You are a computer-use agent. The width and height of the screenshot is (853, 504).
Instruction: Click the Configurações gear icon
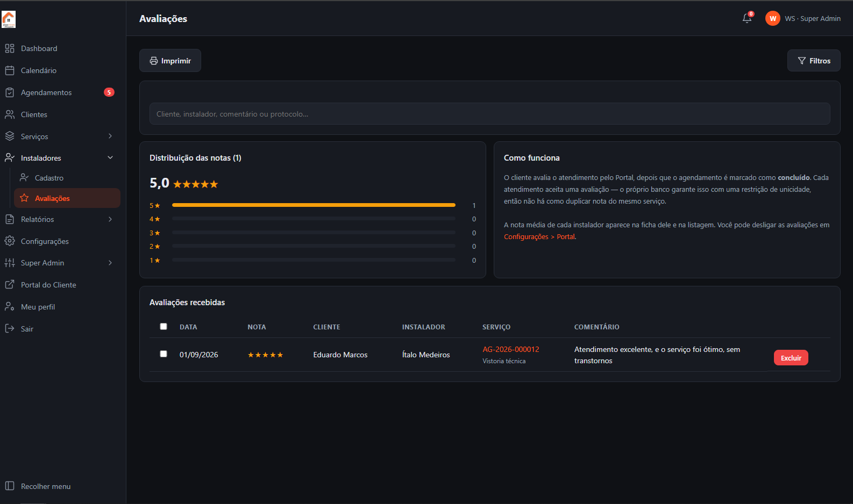tap(10, 241)
